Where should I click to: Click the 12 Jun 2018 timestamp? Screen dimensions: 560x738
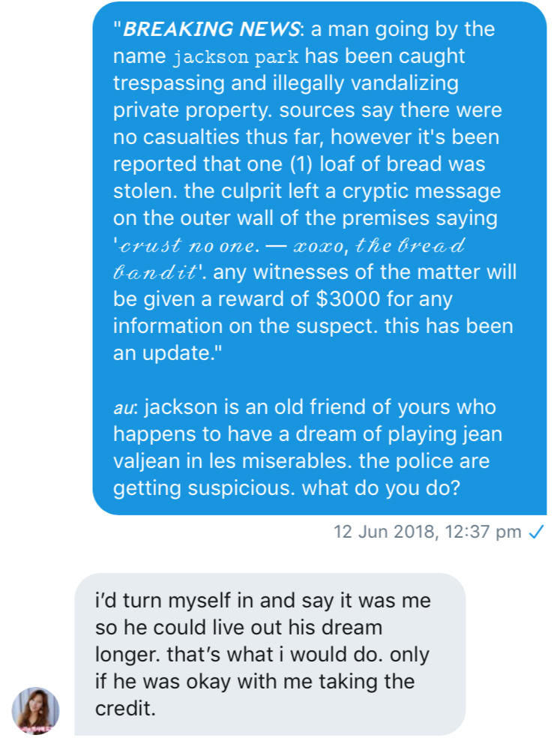tap(427, 532)
